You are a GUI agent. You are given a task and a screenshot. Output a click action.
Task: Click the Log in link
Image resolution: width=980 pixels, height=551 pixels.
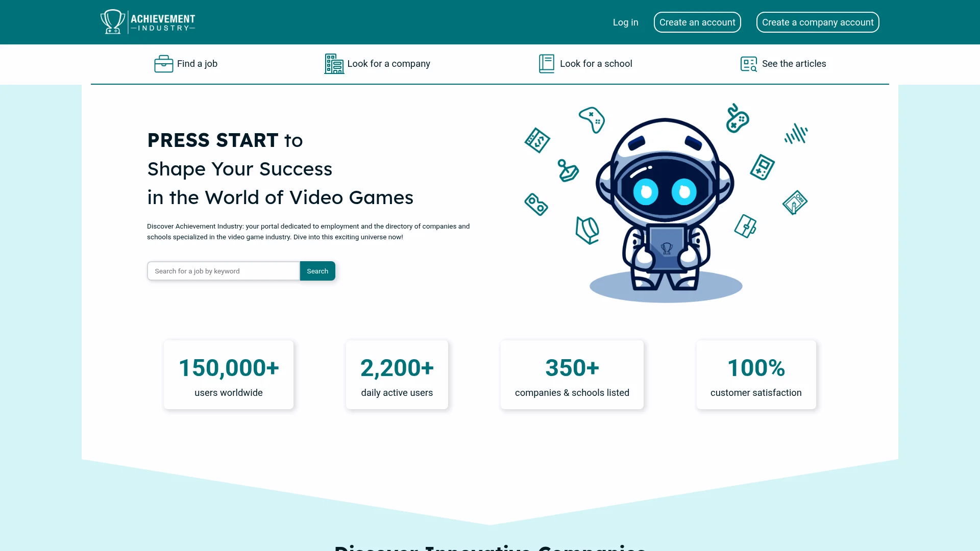625,22
